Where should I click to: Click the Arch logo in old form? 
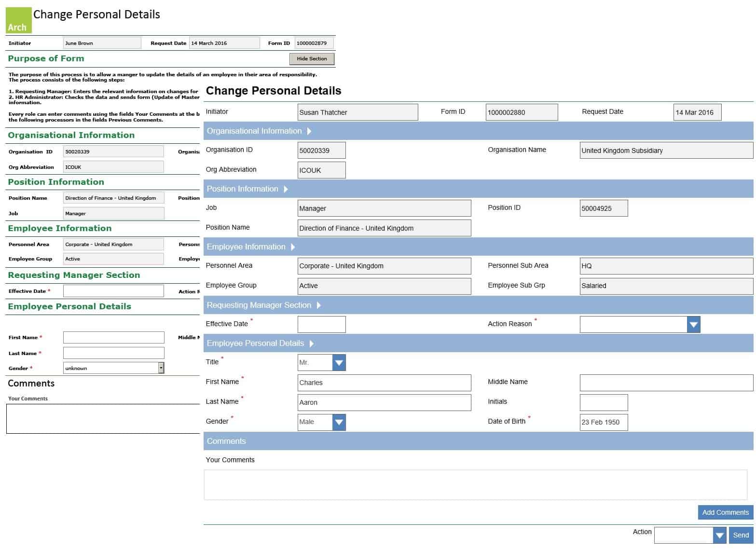tap(19, 20)
